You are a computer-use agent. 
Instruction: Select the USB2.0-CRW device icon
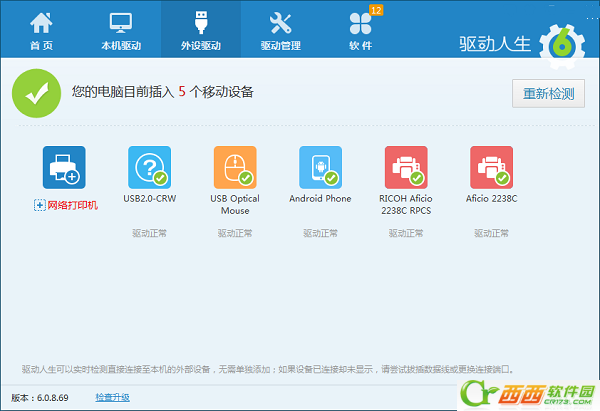pyautogui.click(x=150, y=167)
